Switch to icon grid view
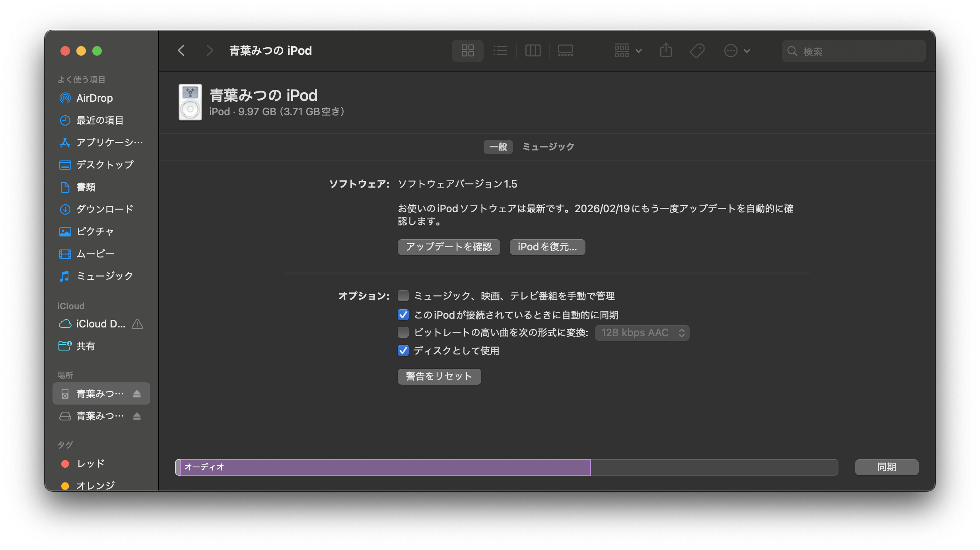Viewport: 980px width, 550px height. [x=468, y=51]
